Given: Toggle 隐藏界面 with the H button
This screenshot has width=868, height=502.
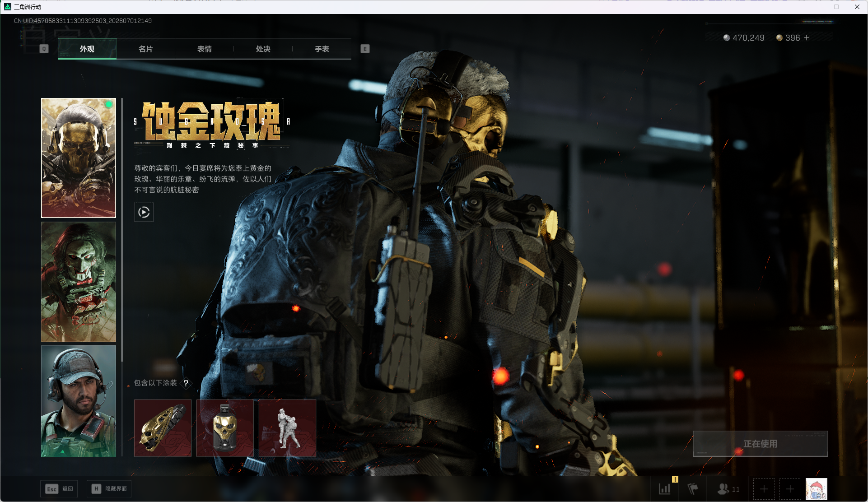Looking at the screenshot, I should pos(109,489).
